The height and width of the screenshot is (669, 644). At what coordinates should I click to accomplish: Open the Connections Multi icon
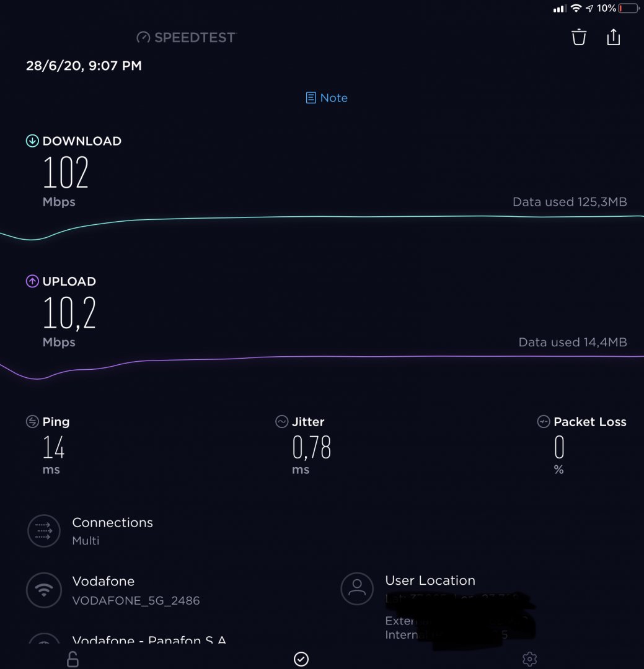pos(44,531)
